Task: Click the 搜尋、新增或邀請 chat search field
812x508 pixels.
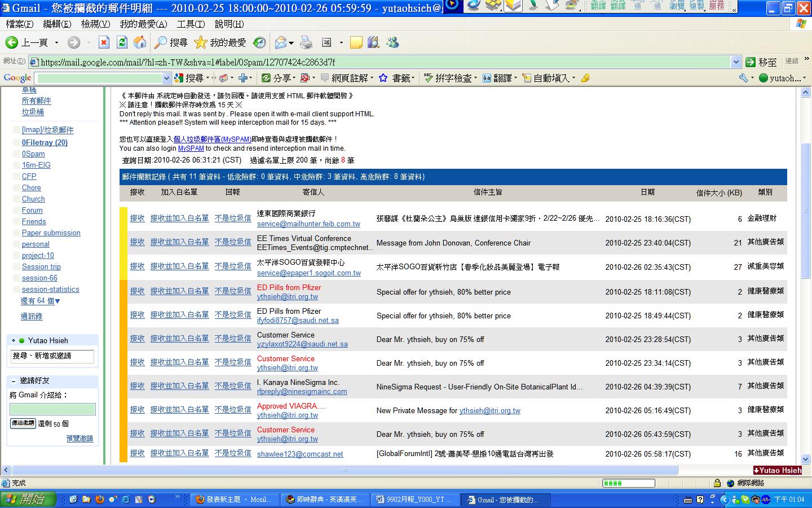Action: [x=52, y=356]
